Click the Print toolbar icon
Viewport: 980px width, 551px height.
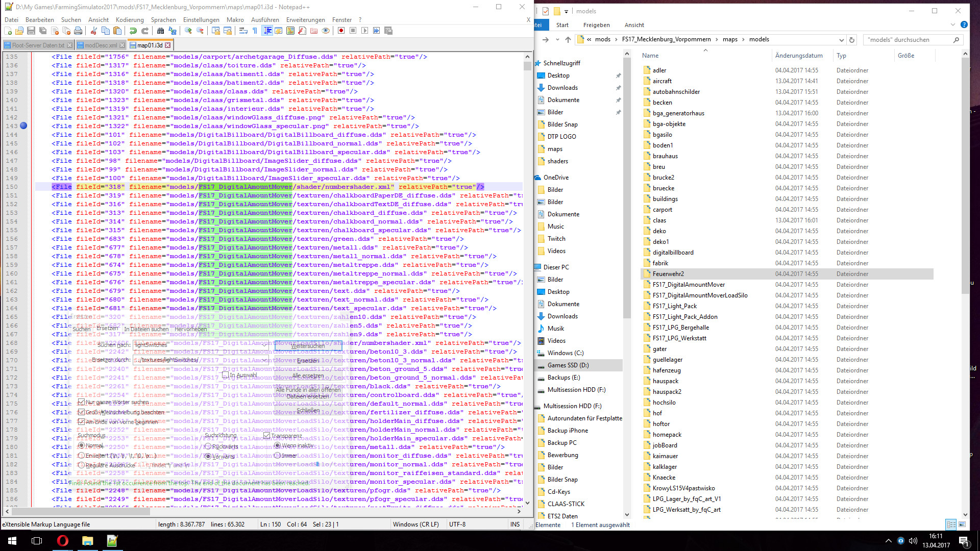(x=78, y=31)
